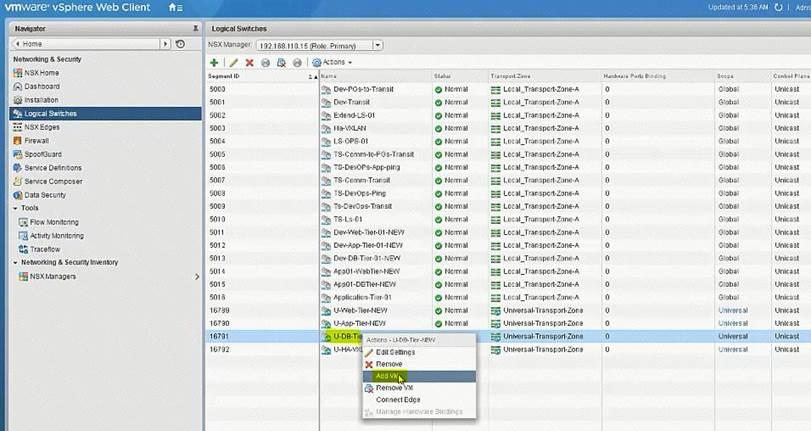Open NSX Edges in the navigator
This screenshot has width=811, height=431.
(x=45, y=127)
